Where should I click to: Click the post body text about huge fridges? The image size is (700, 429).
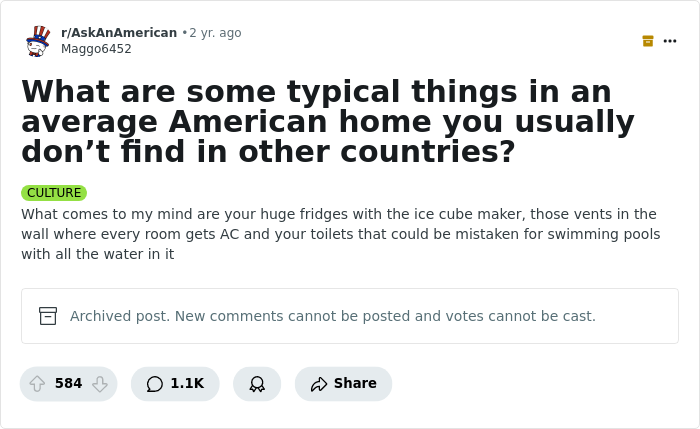[x=338, y=234]
